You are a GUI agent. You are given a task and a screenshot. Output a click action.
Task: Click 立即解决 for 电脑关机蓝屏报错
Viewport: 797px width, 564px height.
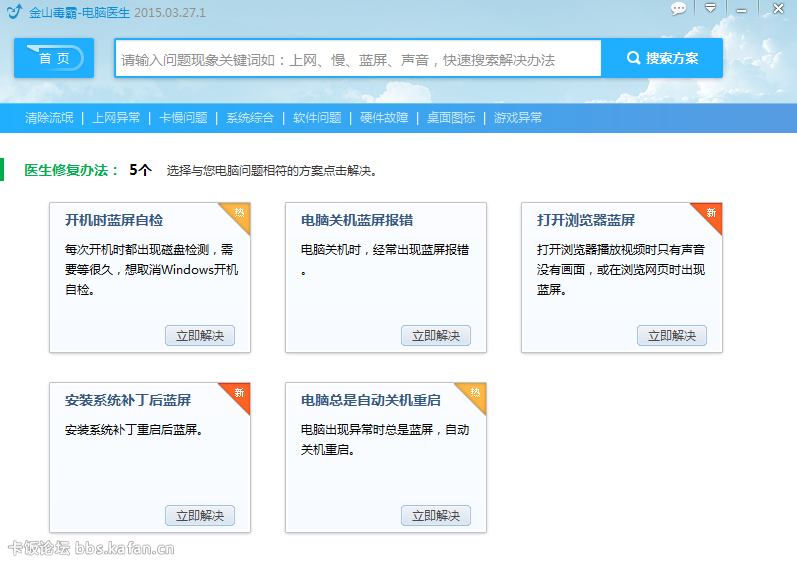pyautogui.click(x=436, y=335)
